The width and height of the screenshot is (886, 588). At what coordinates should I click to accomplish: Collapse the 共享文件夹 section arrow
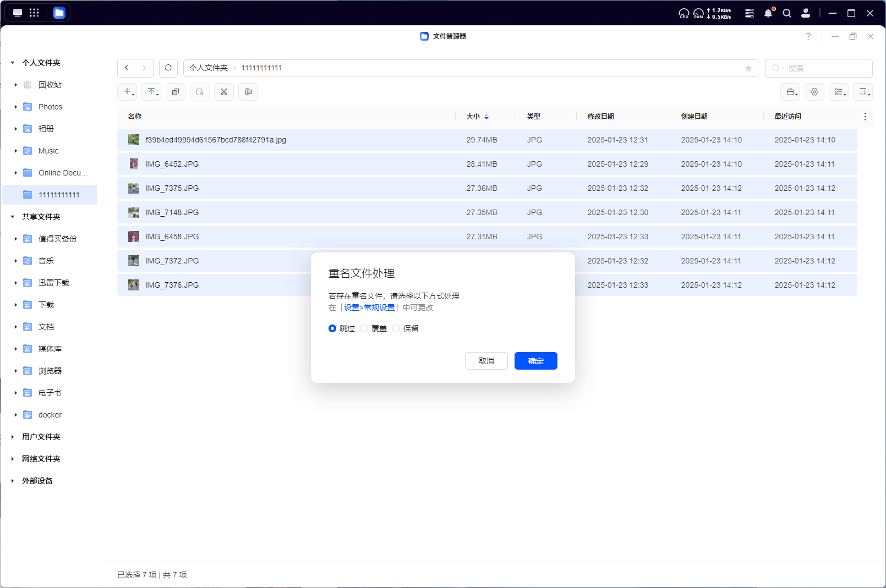(x=13, y=217)
